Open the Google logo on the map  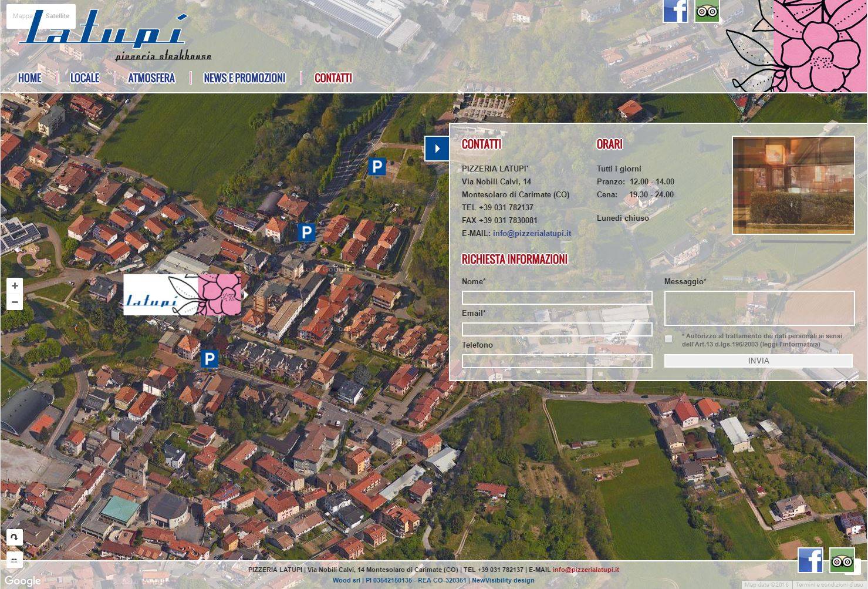point(22,581)
